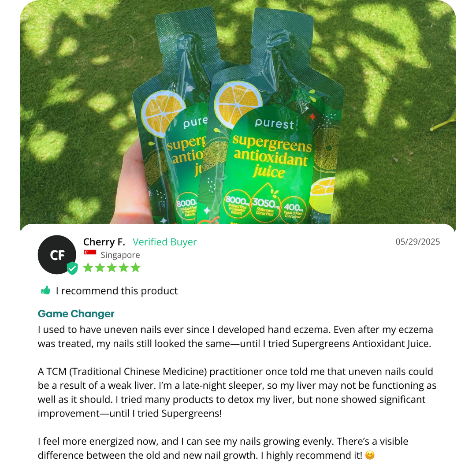Image resolution: width=476 pixels, height=476 pixels.
Task: Click the green verified shield badge
Action: click(x=72, y=268)
